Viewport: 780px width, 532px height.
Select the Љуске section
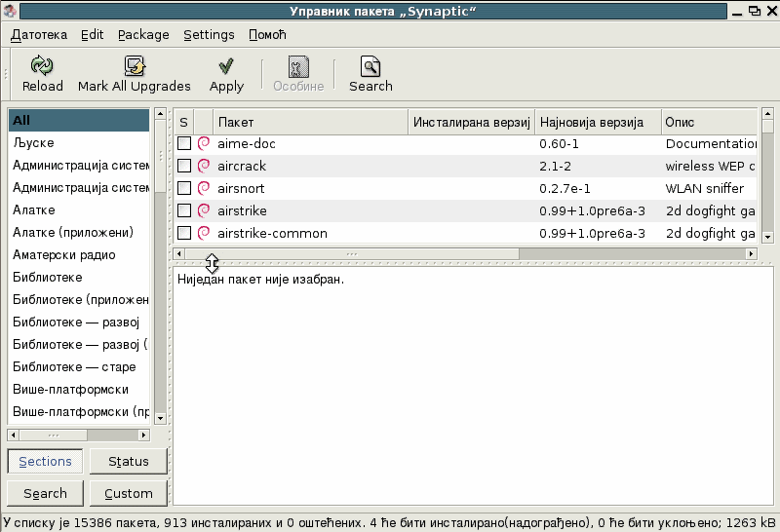point(79,142)
